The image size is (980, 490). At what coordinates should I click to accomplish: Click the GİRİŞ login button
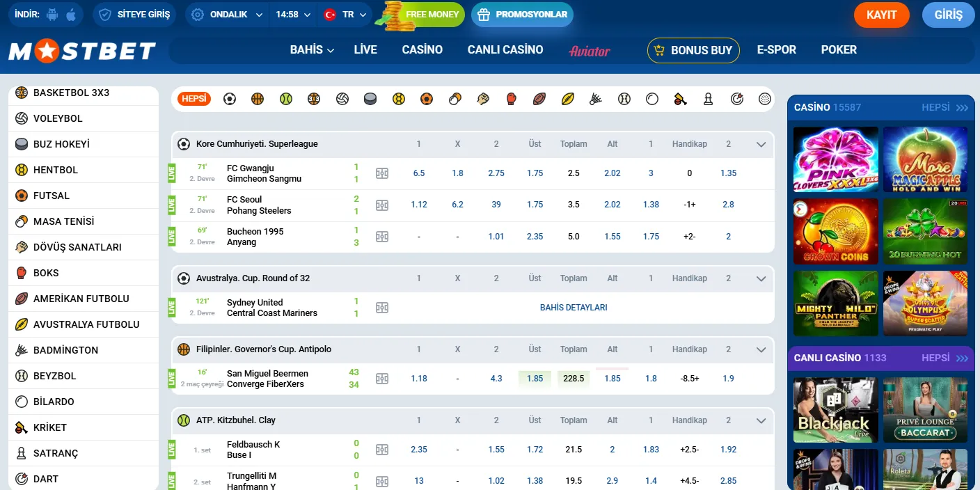(949, 15)
